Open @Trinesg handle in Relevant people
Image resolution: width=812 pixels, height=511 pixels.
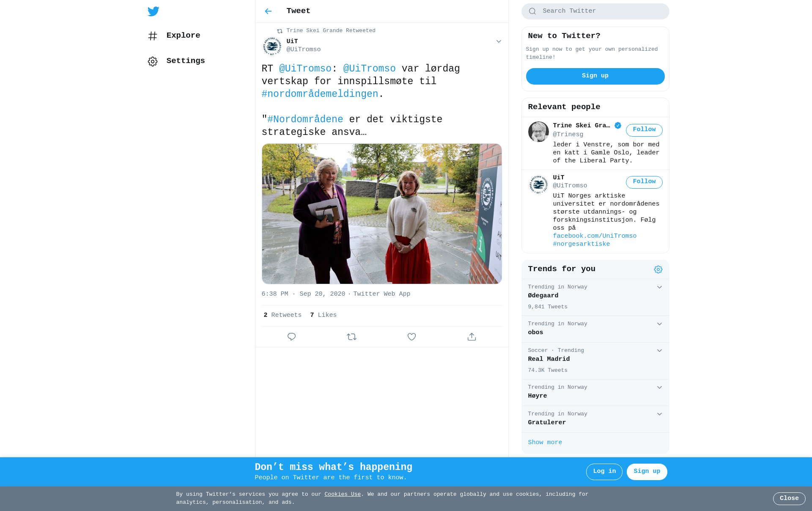coord(568,135)
